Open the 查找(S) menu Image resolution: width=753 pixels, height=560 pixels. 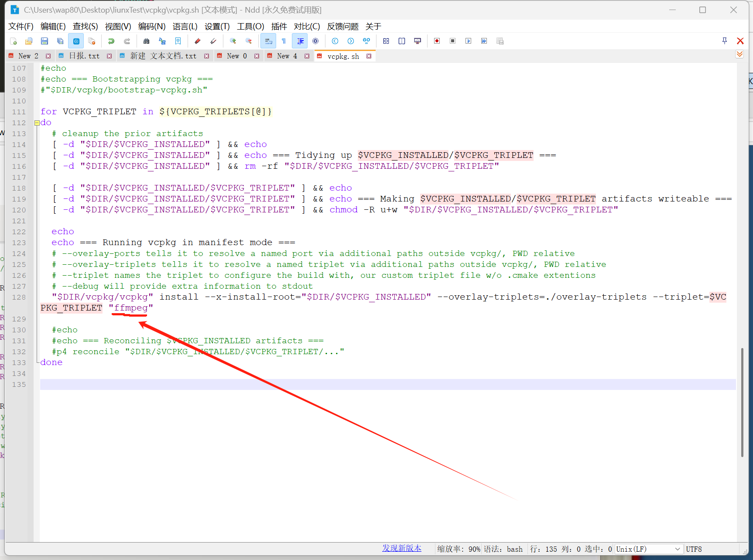(x=86, y=27)
